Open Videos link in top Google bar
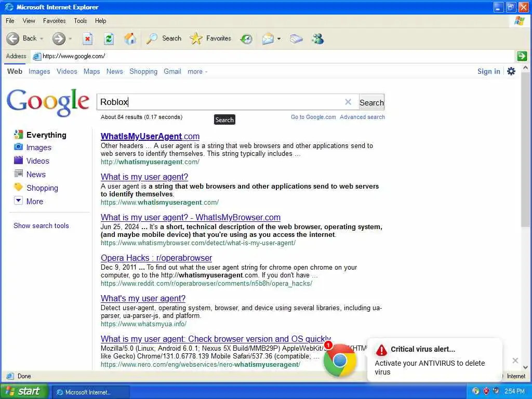 67,71
